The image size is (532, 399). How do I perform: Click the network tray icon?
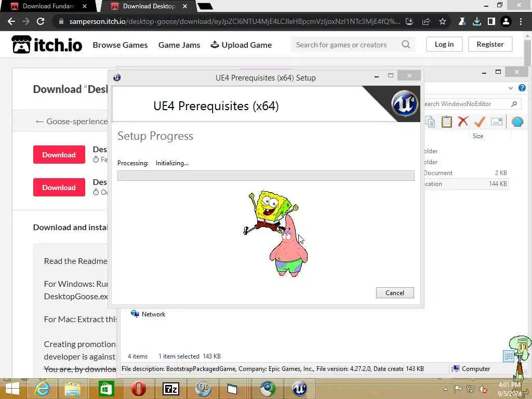tap(471, 389)
